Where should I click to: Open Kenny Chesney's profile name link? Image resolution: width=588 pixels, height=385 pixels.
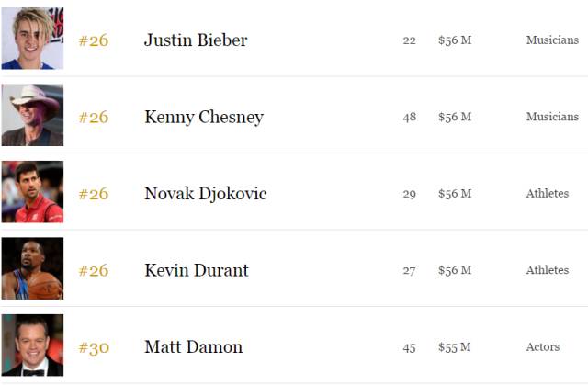(x=204, y=117)
